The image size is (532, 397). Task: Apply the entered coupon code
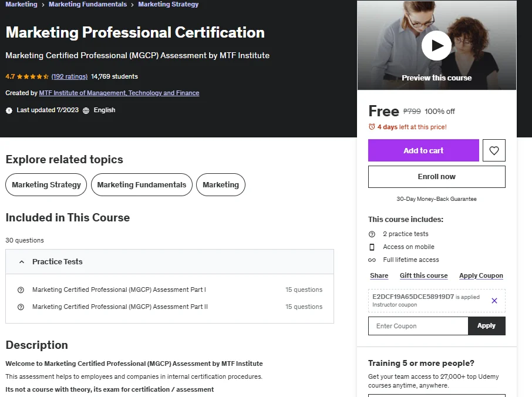point(487,326)
